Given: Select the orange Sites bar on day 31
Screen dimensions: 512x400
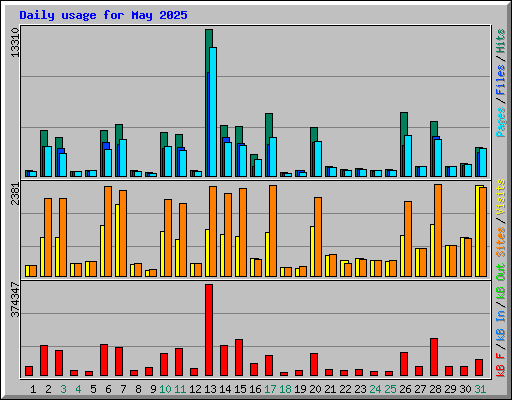Looking at the screenshot, I should coord(483,232).
